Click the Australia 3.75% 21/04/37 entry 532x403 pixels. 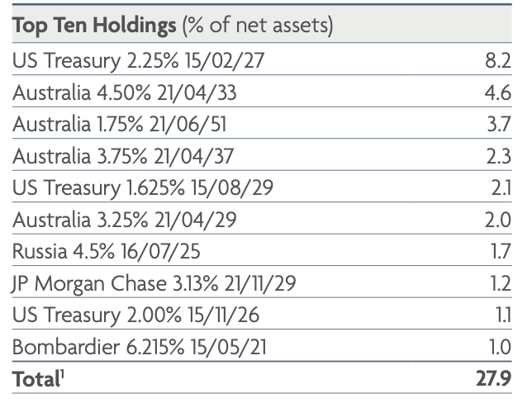coord(125,157)
